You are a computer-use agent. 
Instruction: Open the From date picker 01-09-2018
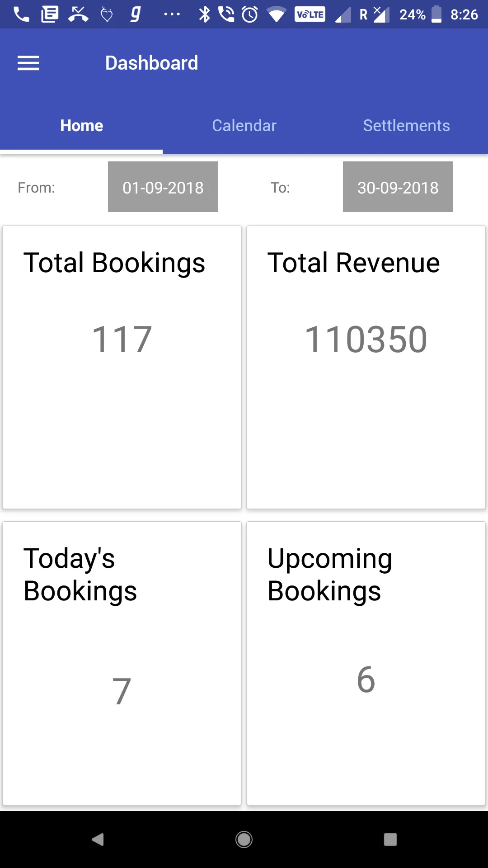tap(163, 187)
